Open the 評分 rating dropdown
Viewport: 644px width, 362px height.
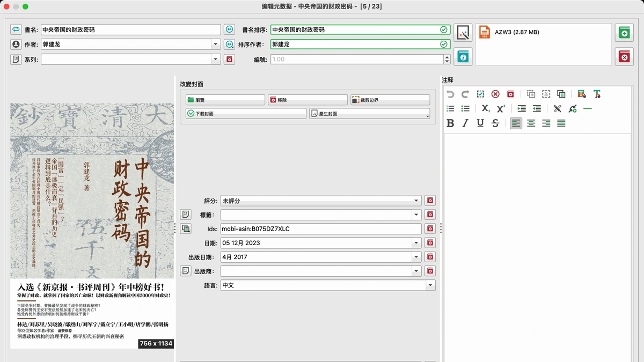click(x=416, y=201)
